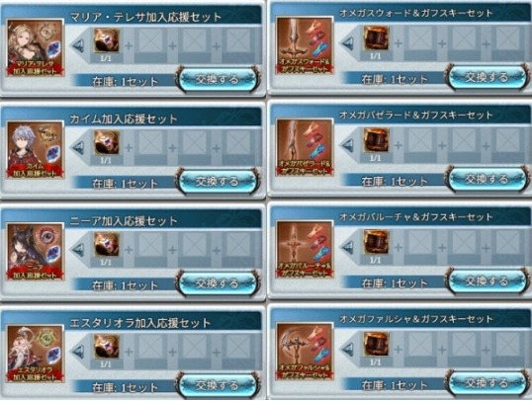Click left arrow in マリア・テレサ set row
This screenshot has height=401, width=532.
[x=78, y=45]
